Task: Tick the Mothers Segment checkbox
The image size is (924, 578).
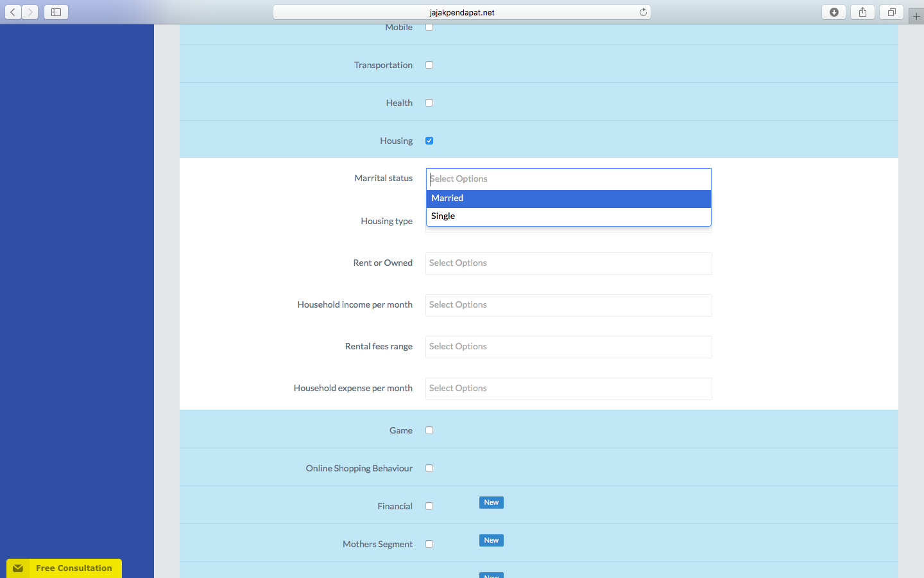Action: pyautogui.click(x=429, y=544)
